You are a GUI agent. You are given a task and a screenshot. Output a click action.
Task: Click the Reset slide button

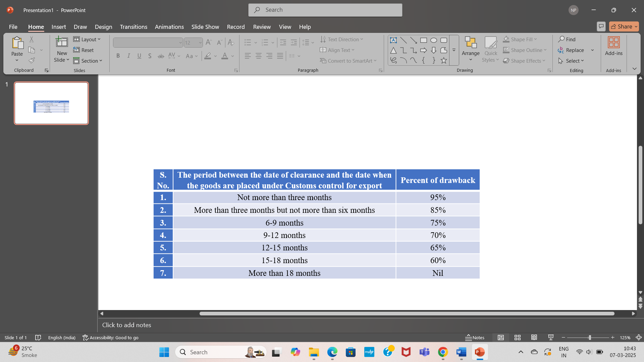pyautogui.click(x=84, y=50)
